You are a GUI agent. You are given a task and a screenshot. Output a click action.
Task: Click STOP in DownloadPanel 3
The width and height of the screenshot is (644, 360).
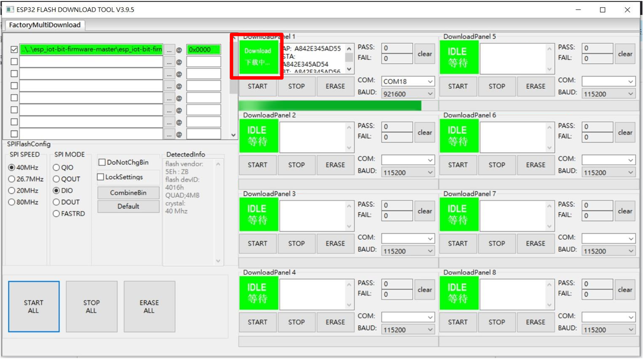296,244
